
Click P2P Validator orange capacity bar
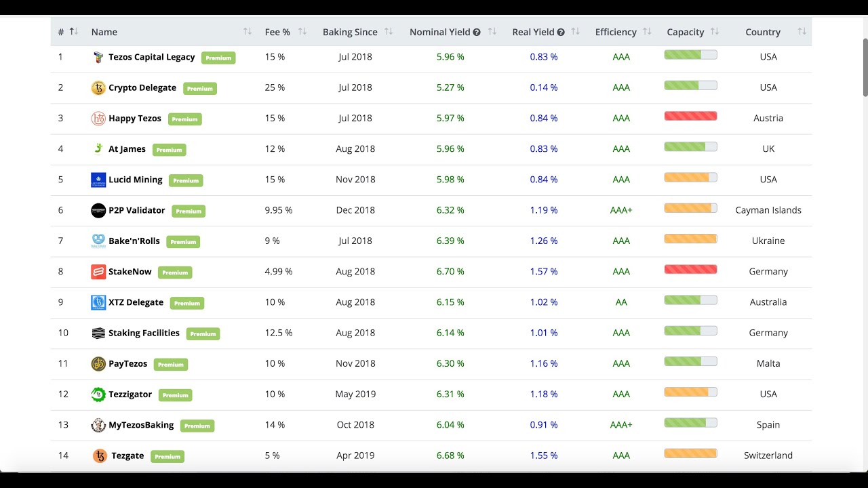click(x=690, y=208)
